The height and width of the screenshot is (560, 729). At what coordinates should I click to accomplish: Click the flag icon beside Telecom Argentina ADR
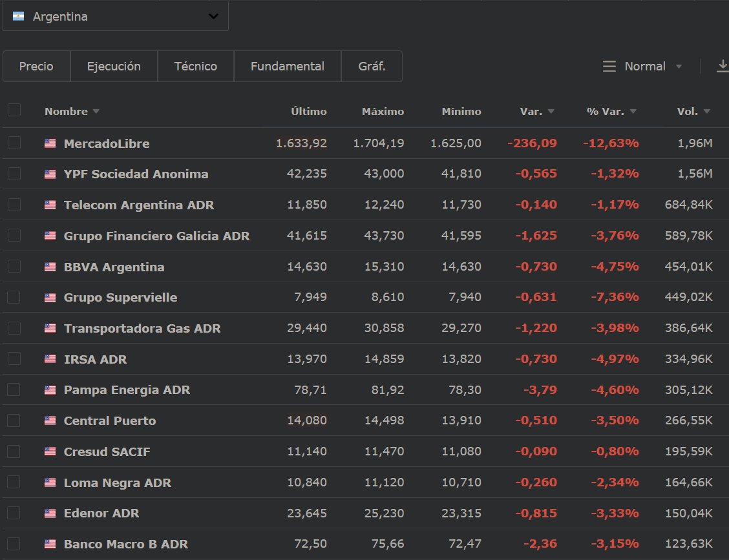pos(50,205)
